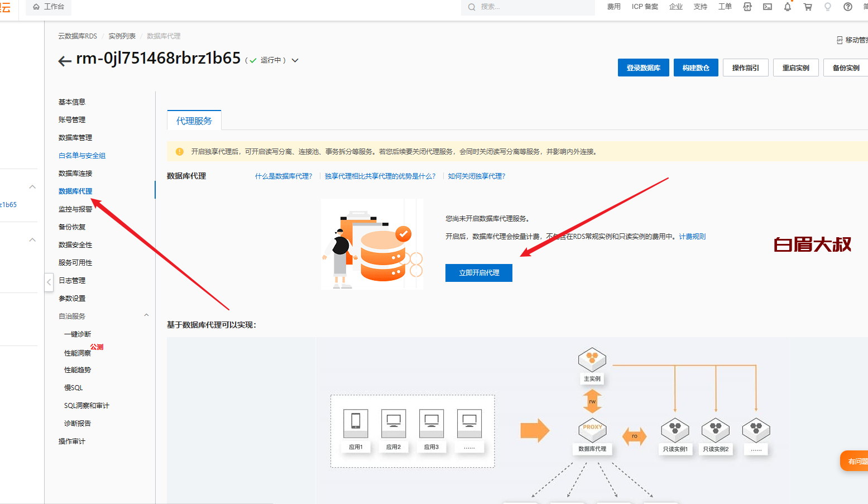Image resolution: width=868 pixels, height=504 pixels.
Task: Expand the instance status dropdown after 运行中
Action: click(295, 60)
